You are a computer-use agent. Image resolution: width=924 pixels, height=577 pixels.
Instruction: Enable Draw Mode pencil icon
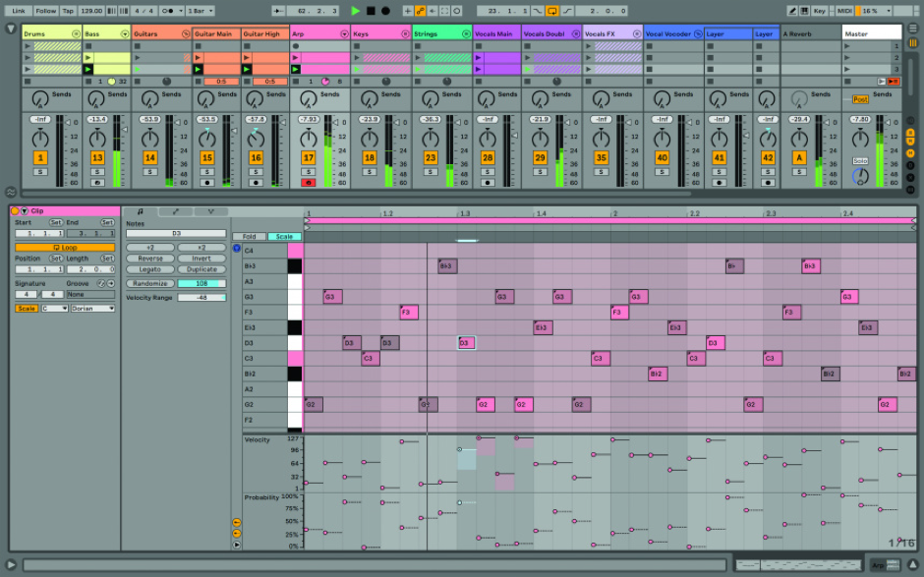coord(792,11)
